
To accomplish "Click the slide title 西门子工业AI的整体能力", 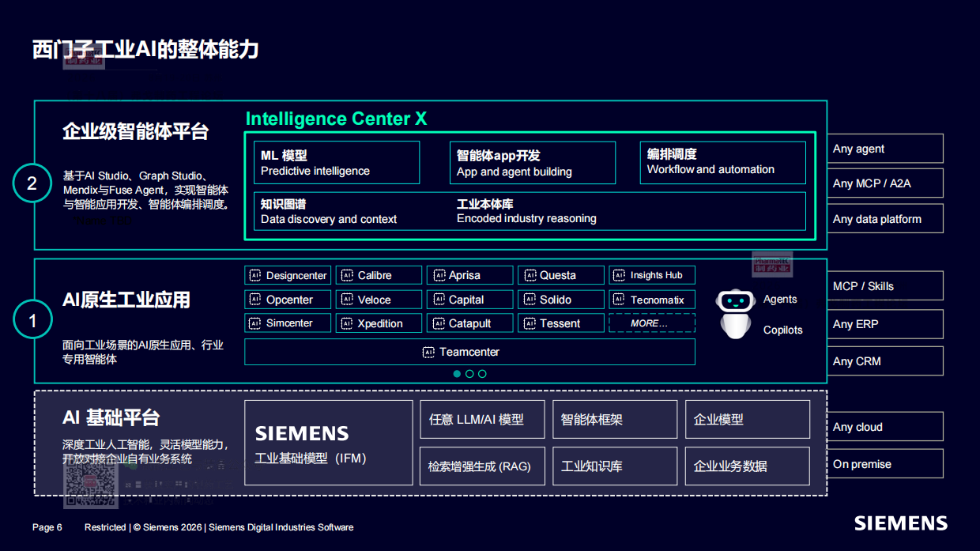I will [x=145, y=50].
